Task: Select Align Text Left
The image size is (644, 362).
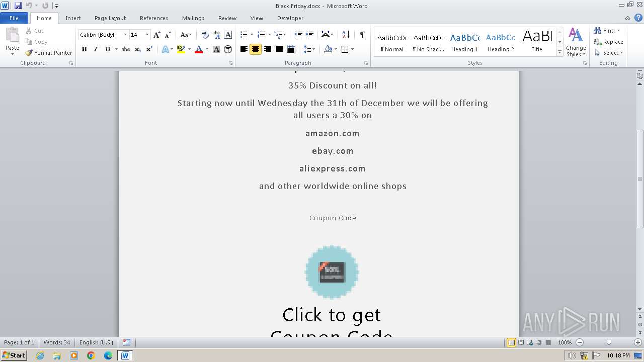Action: 244,49
